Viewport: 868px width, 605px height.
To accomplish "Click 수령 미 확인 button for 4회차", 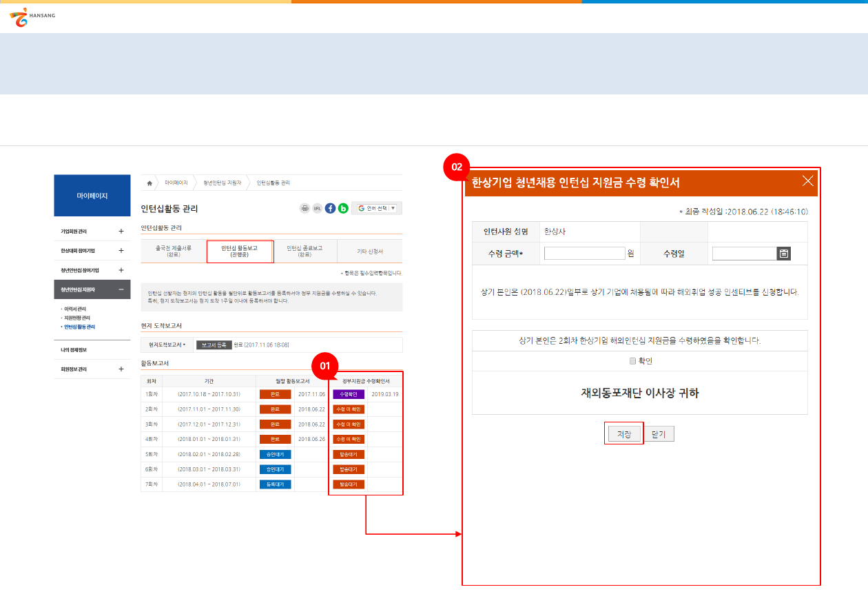I will [x=349, y=439].
